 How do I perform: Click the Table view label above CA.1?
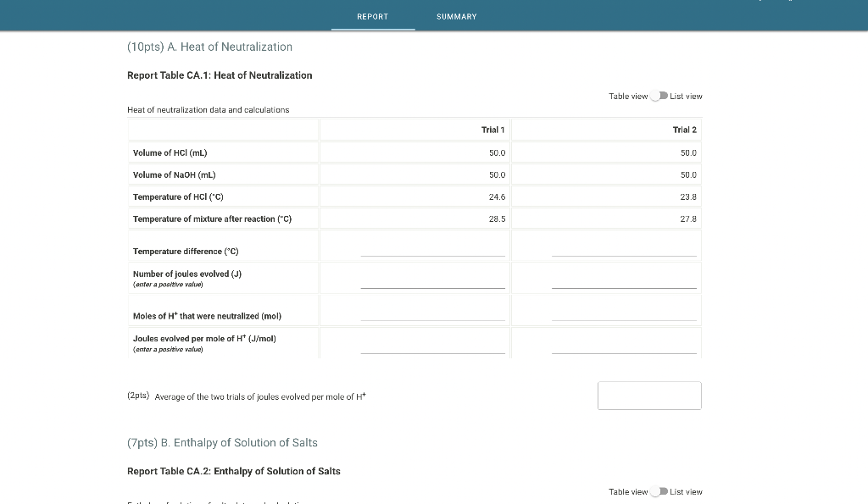[627, 96]
